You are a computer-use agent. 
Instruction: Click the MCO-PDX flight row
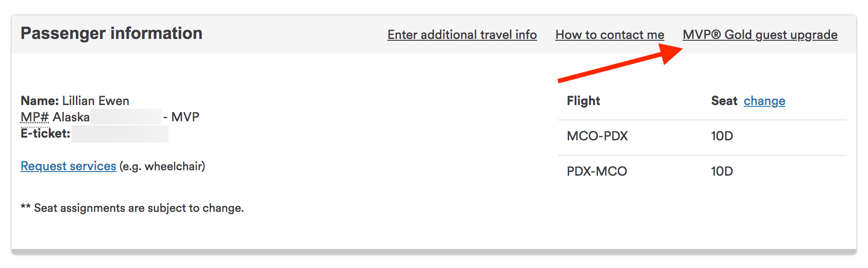tap(597, 136)
